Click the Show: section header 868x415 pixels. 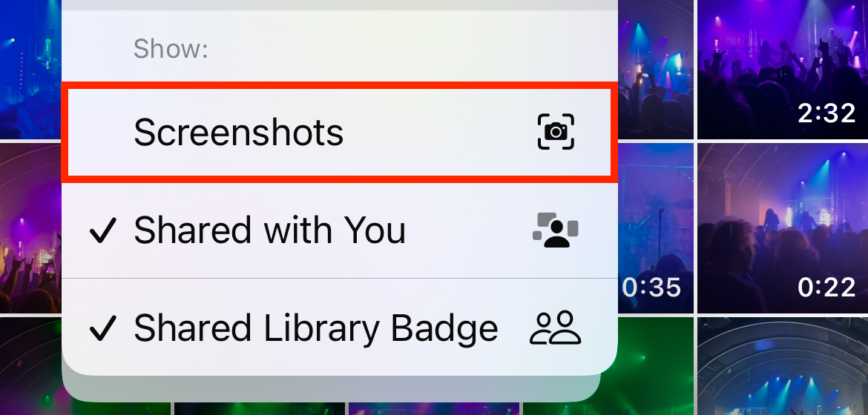point(171,49)
